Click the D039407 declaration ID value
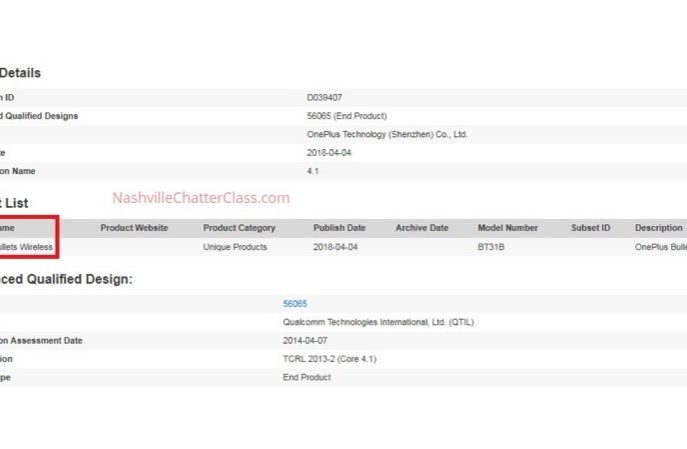 325,97
